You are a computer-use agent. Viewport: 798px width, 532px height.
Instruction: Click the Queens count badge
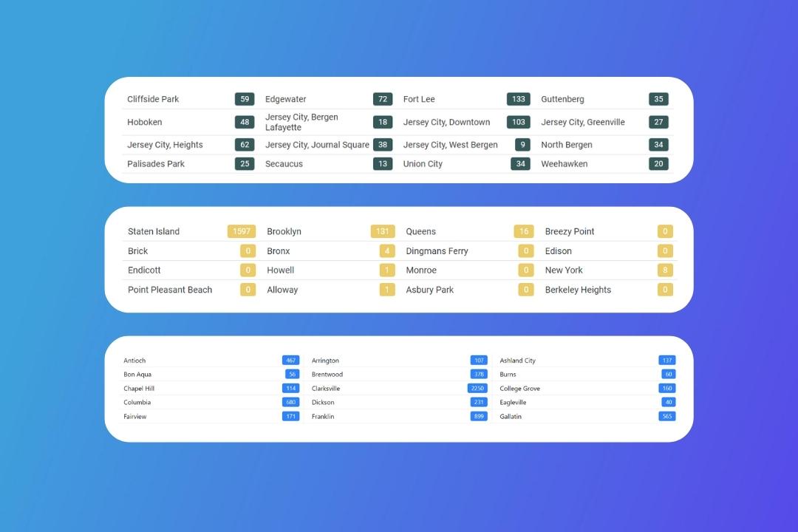pos(523,231)
